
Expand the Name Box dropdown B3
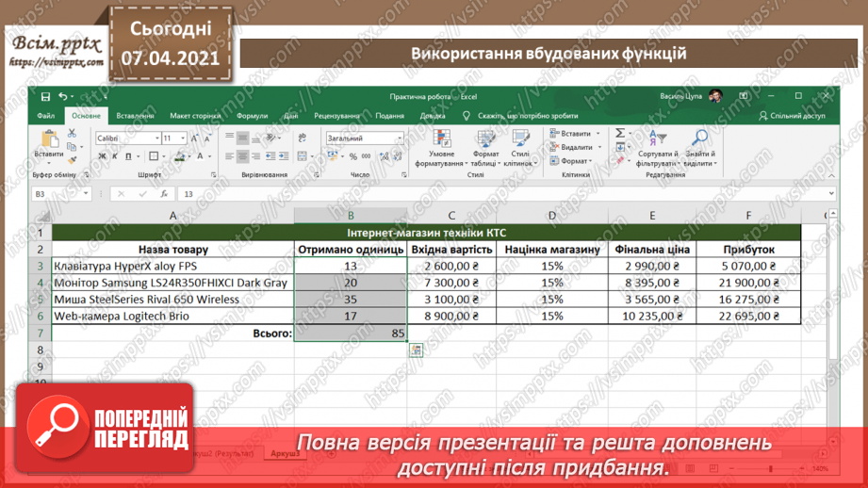tap(86, 194)
